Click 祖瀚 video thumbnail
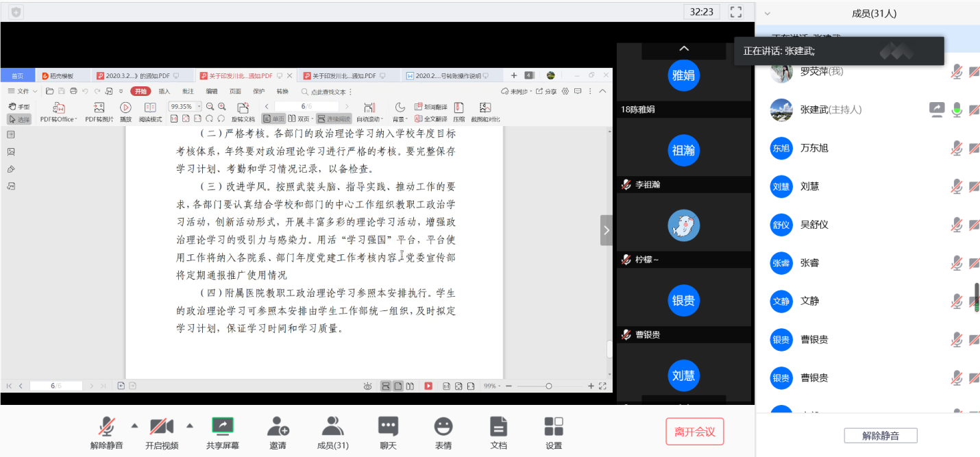Screen dimensions: 980x457 [683, 151]
